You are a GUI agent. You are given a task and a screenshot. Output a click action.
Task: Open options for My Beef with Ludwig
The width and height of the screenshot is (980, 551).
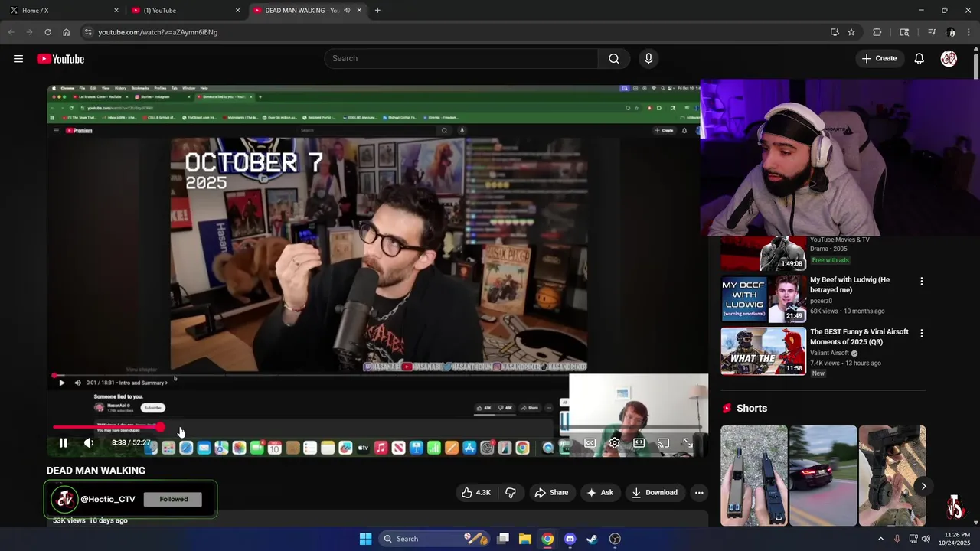(921, 282)
